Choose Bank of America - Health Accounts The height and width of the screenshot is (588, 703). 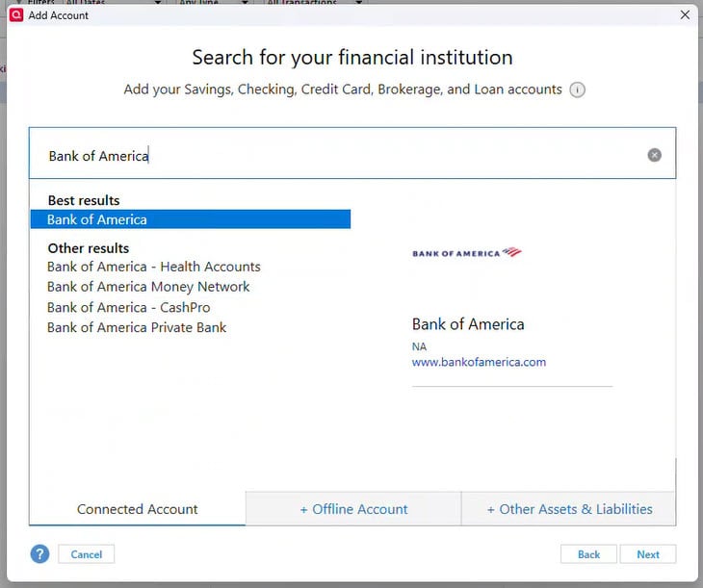[154, 267]
